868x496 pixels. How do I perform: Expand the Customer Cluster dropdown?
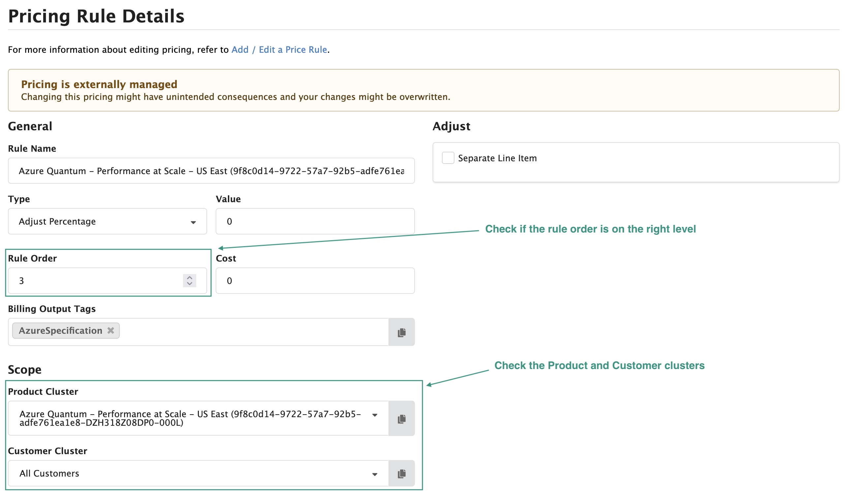coord(375,473)
